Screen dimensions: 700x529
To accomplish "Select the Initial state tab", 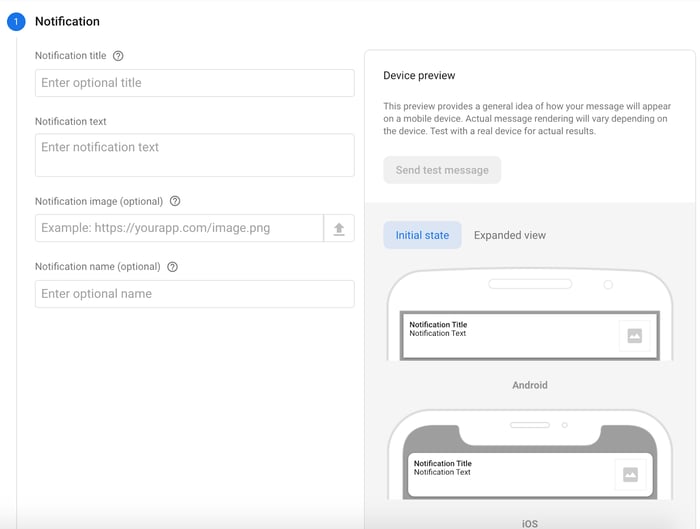I will click(x=422, y=235).
